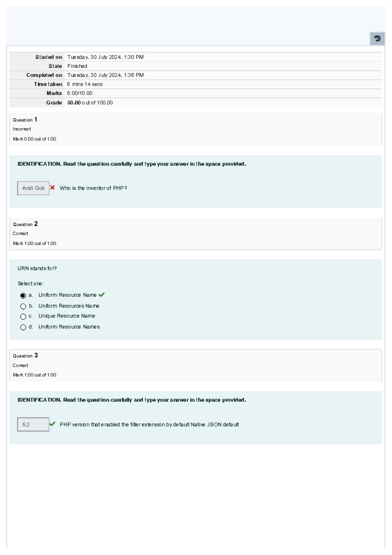Click the 5.2 answer input field
The width and height of the screenshot is (392, 555).
point(33,424)
